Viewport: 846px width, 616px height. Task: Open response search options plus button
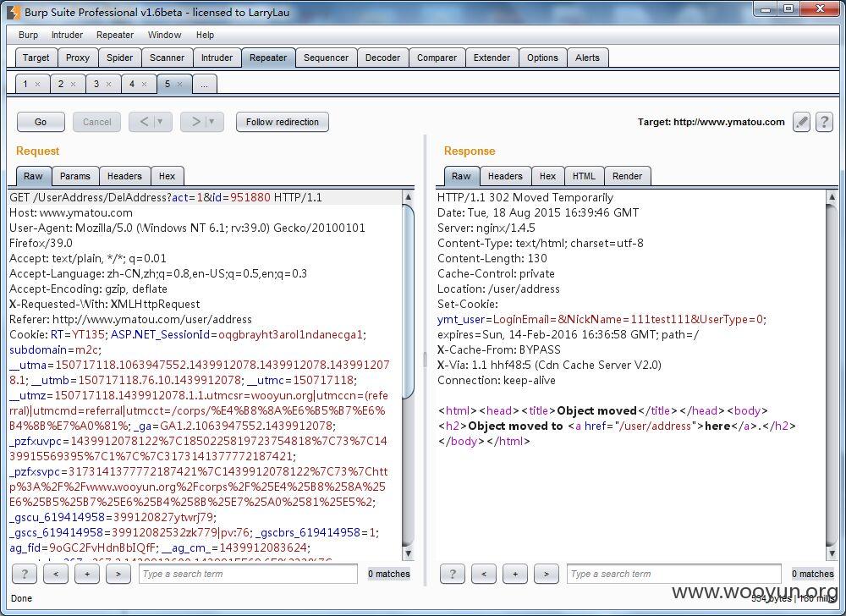click(514, 574)
